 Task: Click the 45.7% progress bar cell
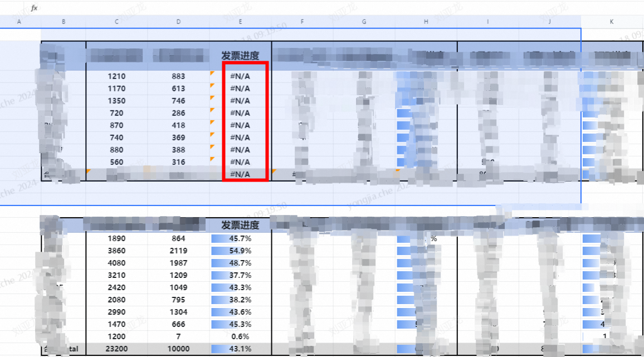pyautogui.click(x=240, y=238)
